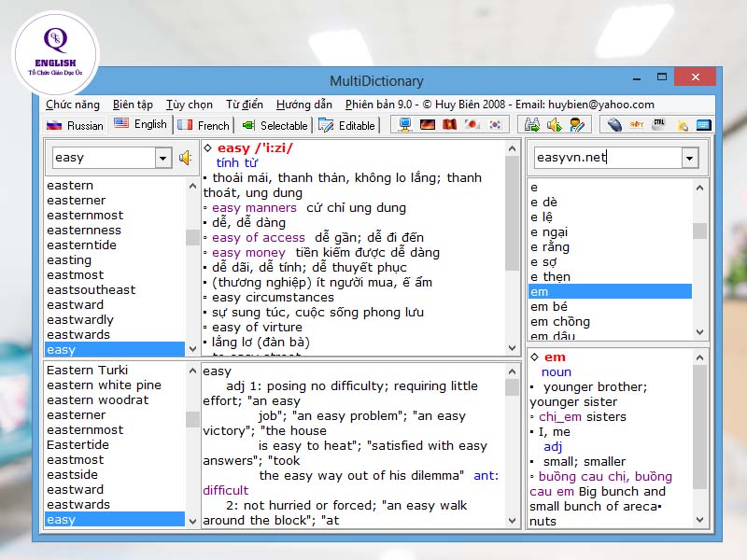This screenshot has width=747, height=560.
Task: Click down arrow of Vietnamese definition scrollbar
Action: (512, 347)
